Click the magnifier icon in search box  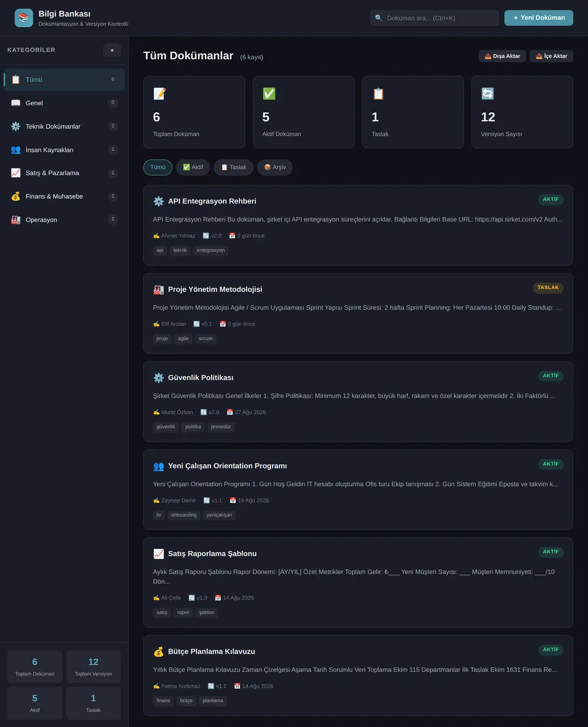(379, 18)
